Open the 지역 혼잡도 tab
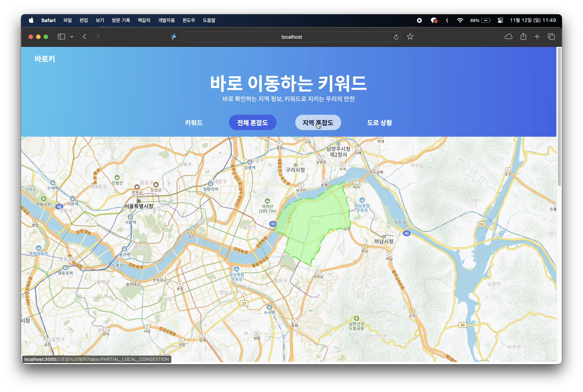Viewport: 583px width, 392px height. [x=318, y=122]
